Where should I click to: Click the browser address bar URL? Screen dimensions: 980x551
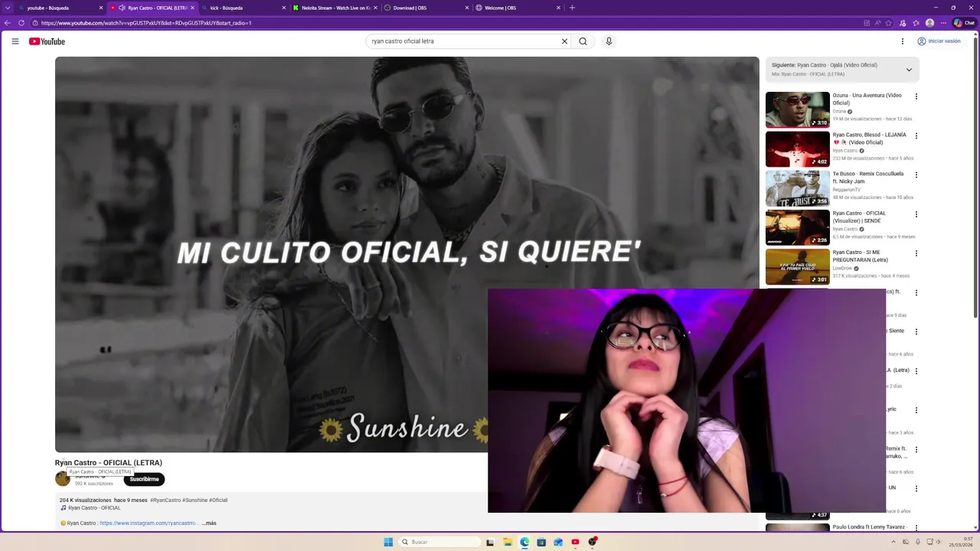[x=145, y=23]
